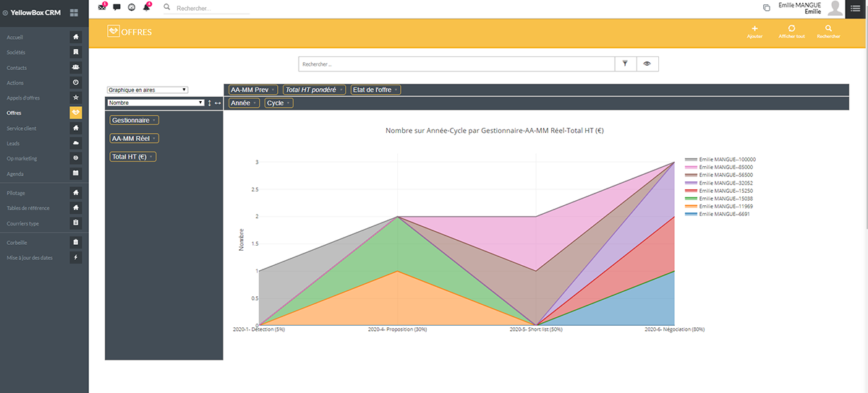Click the grid apps icon next to YellowBox CRM
Screen dimensions: 868x393
pyautogui.click(x=74, y=12)
